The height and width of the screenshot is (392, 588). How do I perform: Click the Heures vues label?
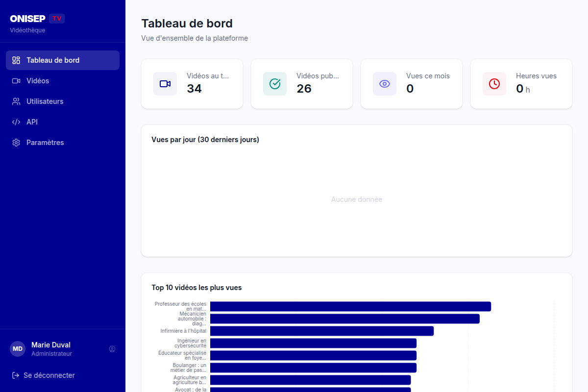(536, 76)
